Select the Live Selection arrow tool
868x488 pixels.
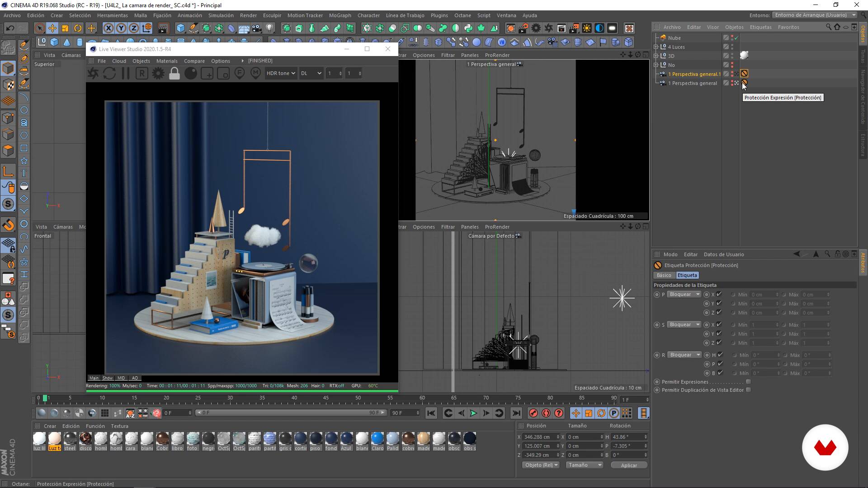click(x=40, y=28)
